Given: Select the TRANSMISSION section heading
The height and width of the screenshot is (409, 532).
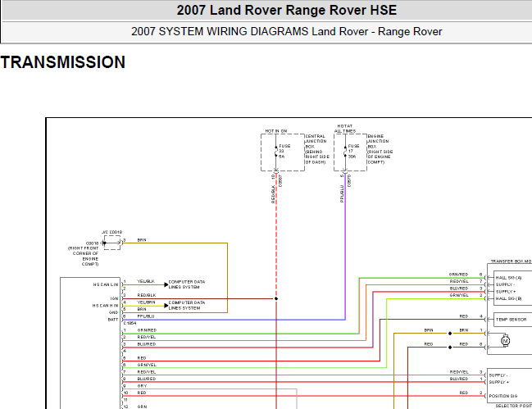Looking at the screenshot, I should [x=63, y=62].
